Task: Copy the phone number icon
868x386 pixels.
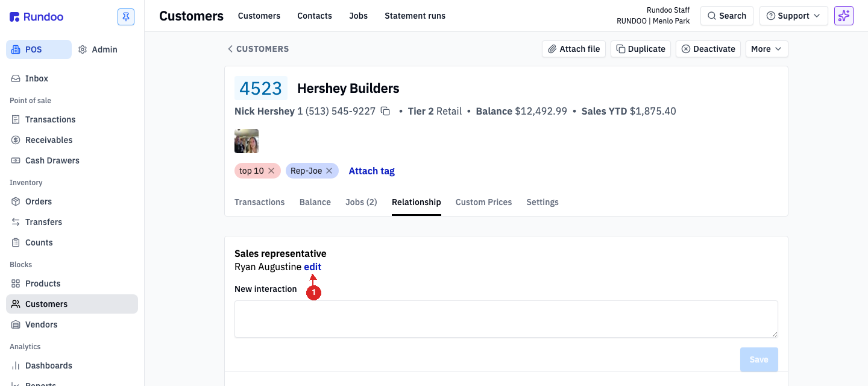Action: click(x=385, y=111)
